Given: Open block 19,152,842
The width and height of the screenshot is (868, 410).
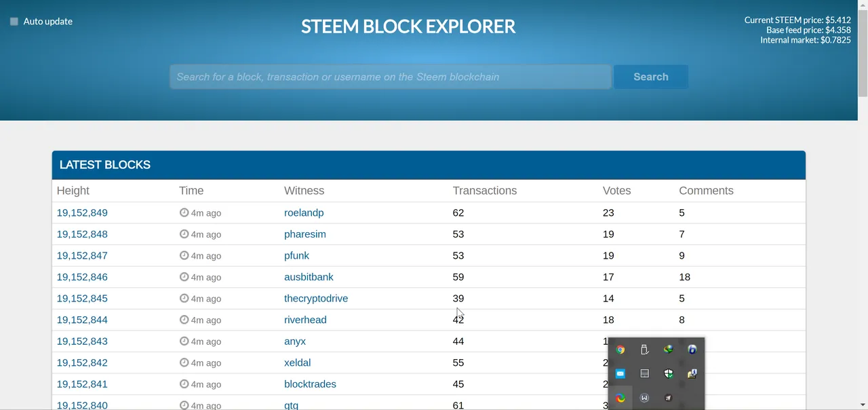Looking at the screenshot, I should (x=82, y=362).
